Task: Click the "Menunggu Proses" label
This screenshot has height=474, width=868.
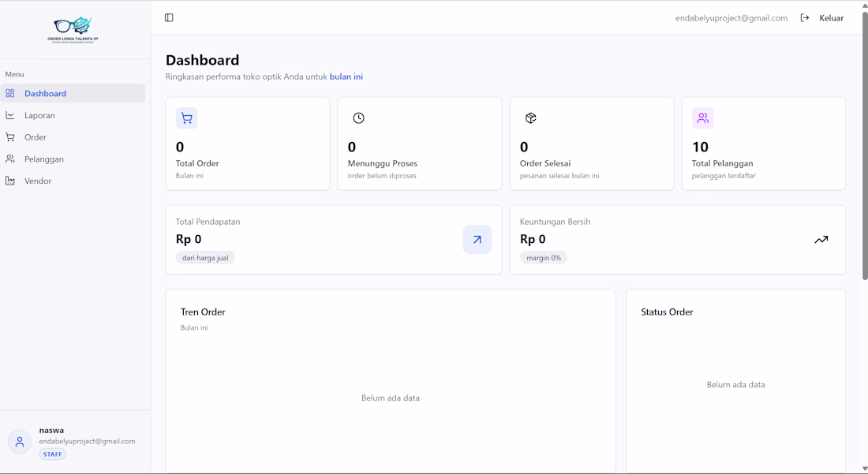Action: (x=383, y=163)
